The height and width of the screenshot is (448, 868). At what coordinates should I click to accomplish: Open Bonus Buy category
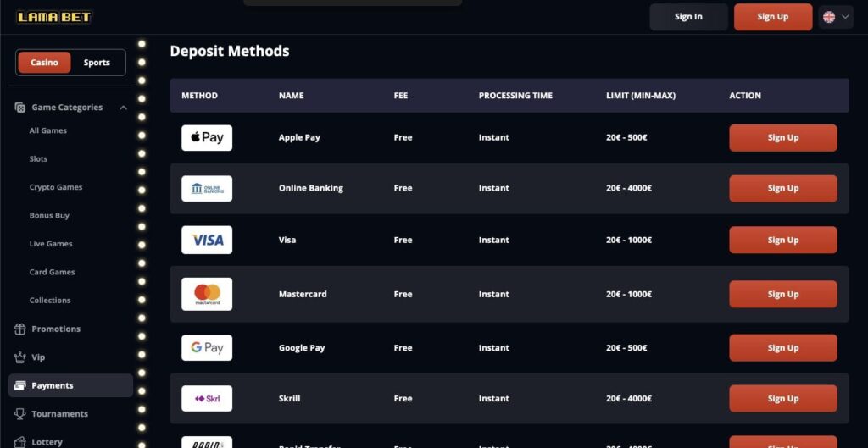pos(49,215)
